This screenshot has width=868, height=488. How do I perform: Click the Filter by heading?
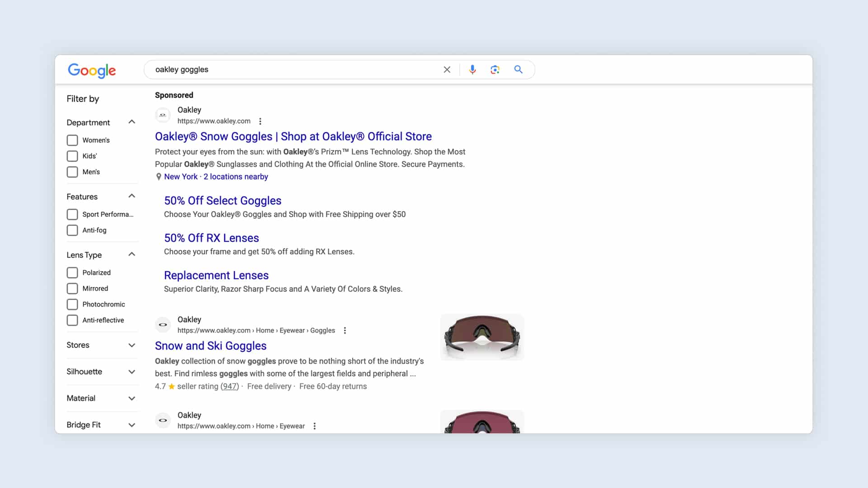click(83, 99)
